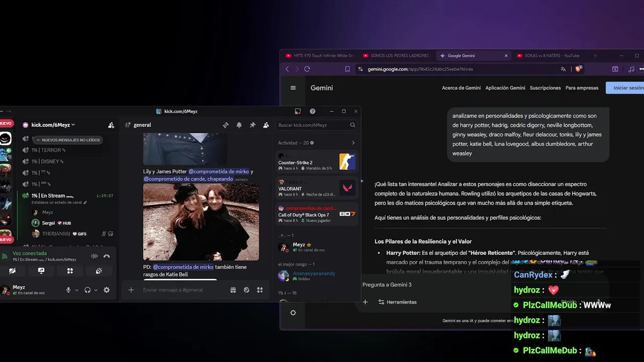Go back in the browser
This screenshot has height=362, width=644.
287,69
